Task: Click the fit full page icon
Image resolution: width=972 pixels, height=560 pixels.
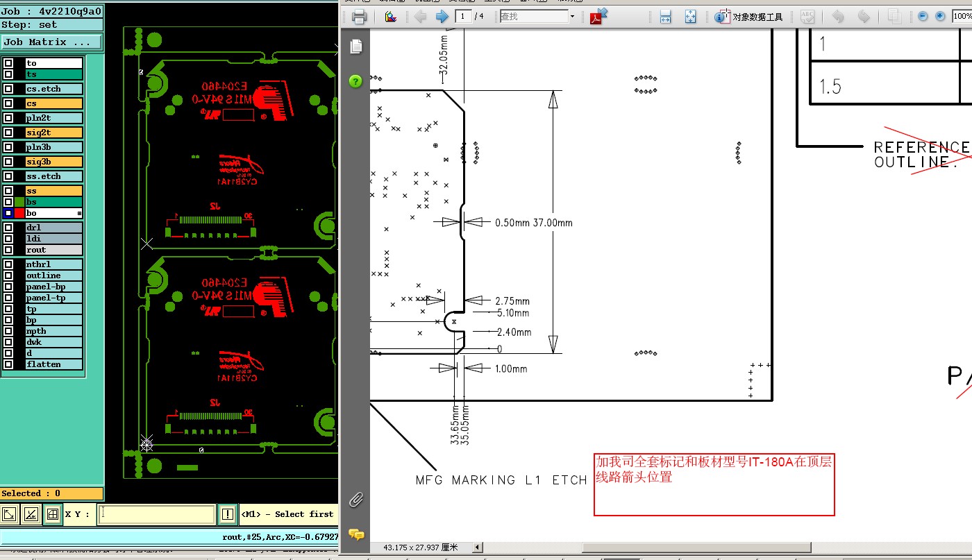Action: tap(690, 17)
